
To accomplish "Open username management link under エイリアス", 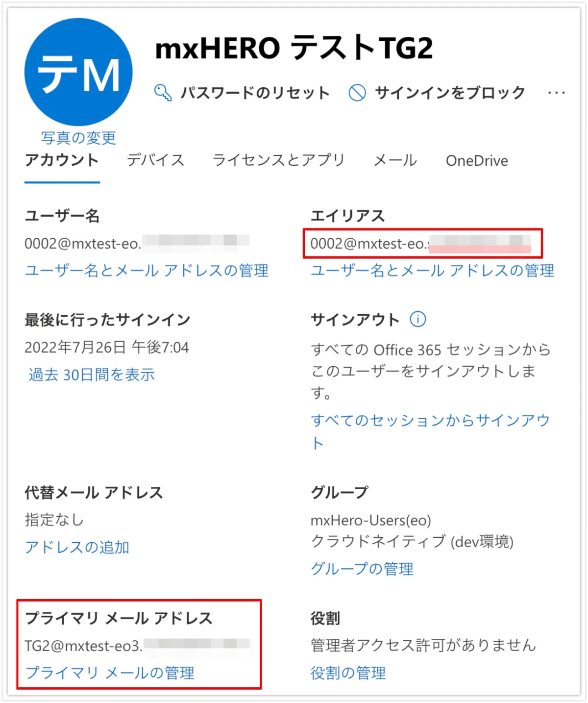I will pos(433,271).
